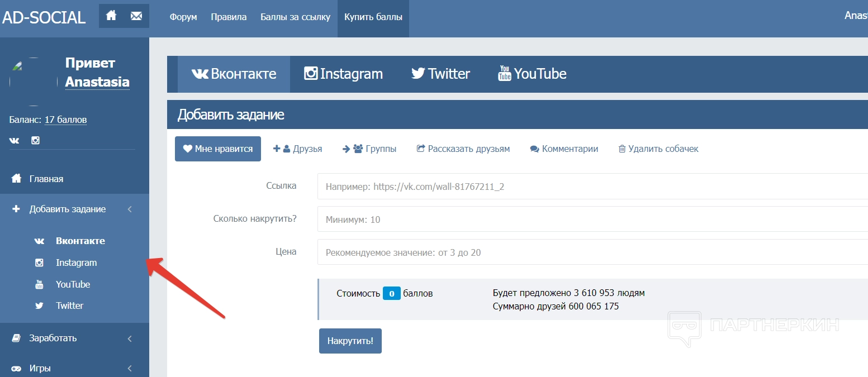Image resolution: width=868 pixels, height=377 pixels.
Task: Click the gamepad icon beside Игры
Action: point(17,369)
